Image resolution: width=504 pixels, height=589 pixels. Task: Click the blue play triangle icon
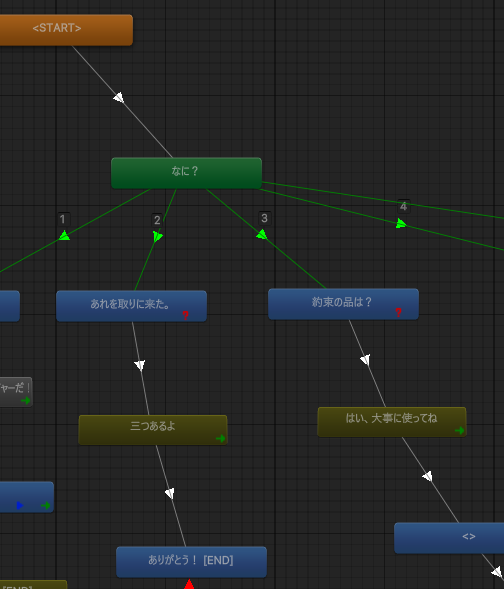(x=20, y=506)
